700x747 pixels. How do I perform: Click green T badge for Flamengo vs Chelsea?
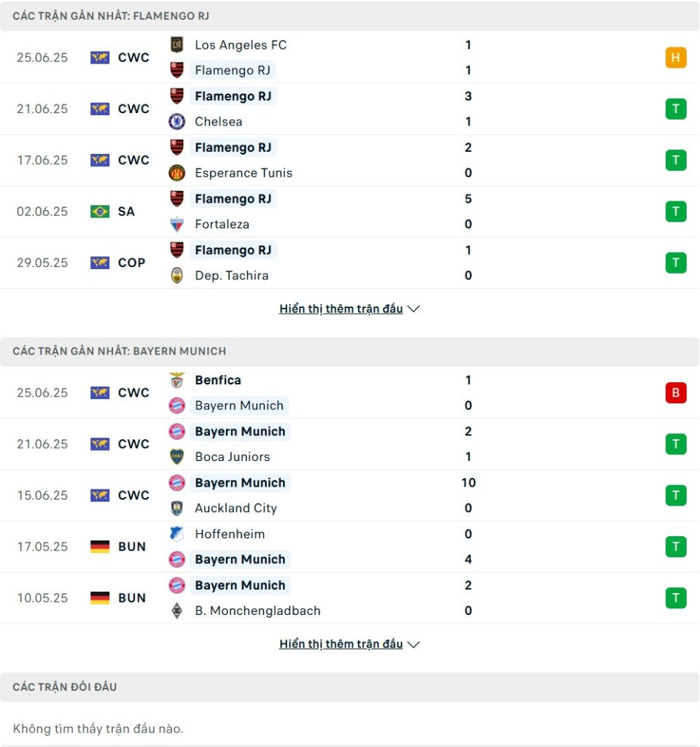click(x=676, y=109)
